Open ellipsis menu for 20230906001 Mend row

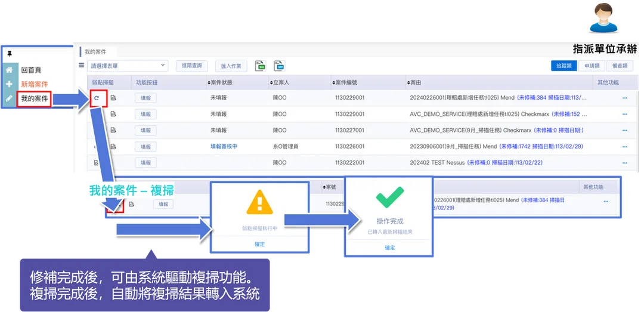(x=625, y=146)
